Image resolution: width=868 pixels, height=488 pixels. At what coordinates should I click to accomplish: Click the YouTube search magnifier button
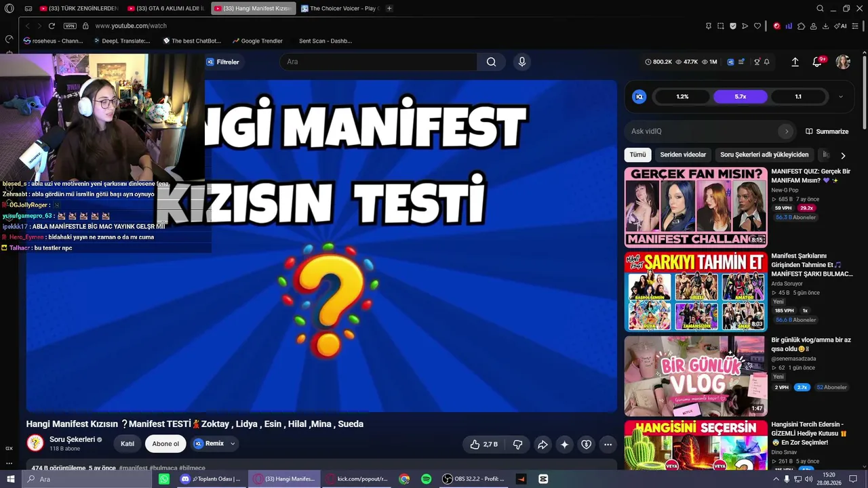tap(491, 62)
